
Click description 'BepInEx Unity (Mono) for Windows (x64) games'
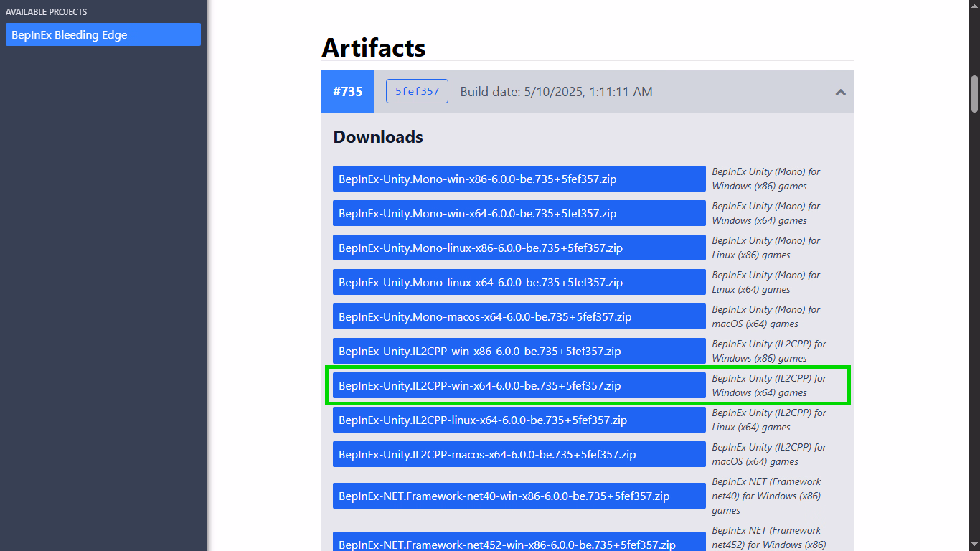pos(765,213)
